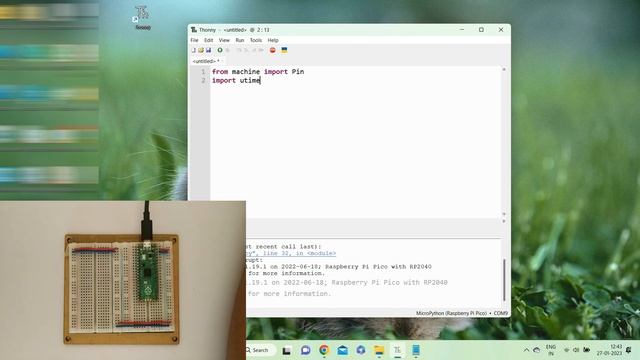Open Google Chrome from the taskbar
Screen dimensions: 640x360
point(324,350)
